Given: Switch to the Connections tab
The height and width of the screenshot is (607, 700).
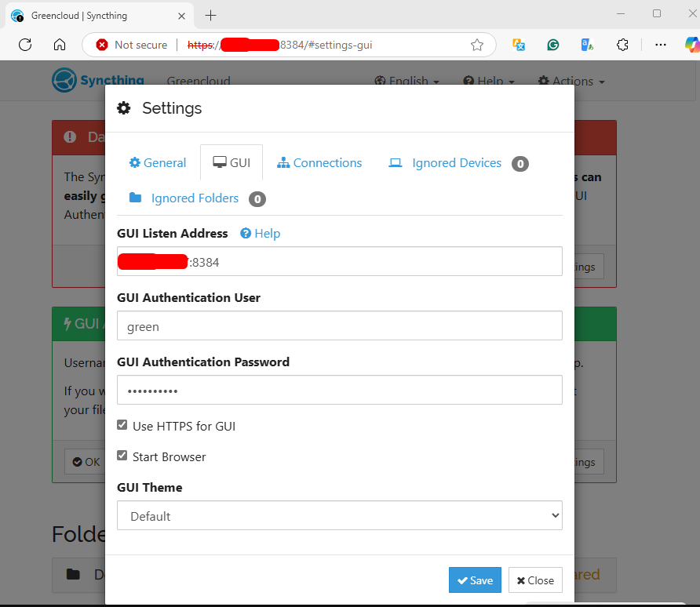Looking at the screenshot, I should click(x=319, y=163).
